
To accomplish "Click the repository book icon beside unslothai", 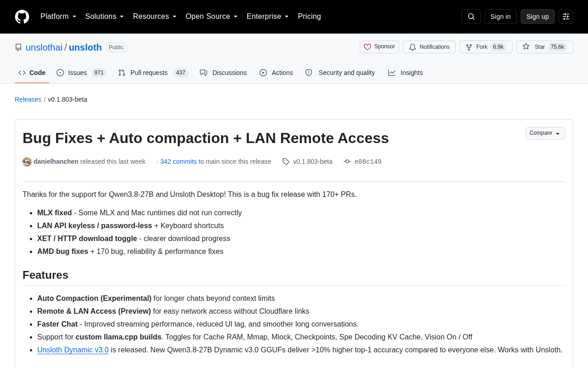I will (x=18, y=47).
